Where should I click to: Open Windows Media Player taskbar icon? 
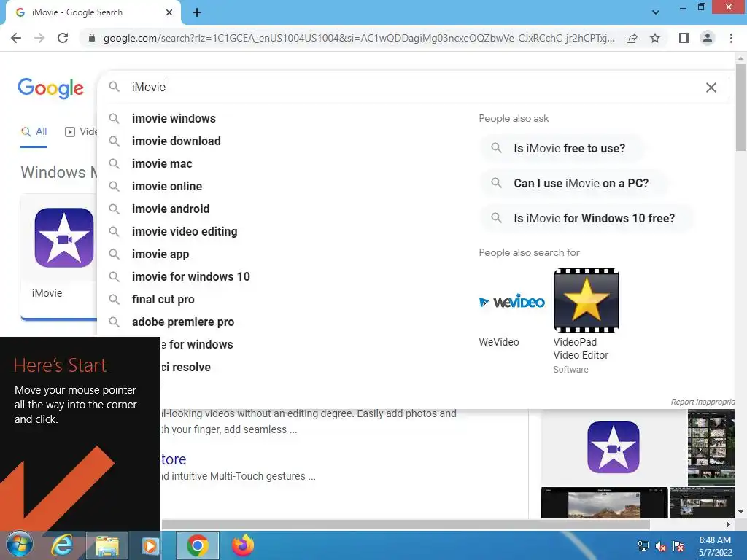[150, 545]
